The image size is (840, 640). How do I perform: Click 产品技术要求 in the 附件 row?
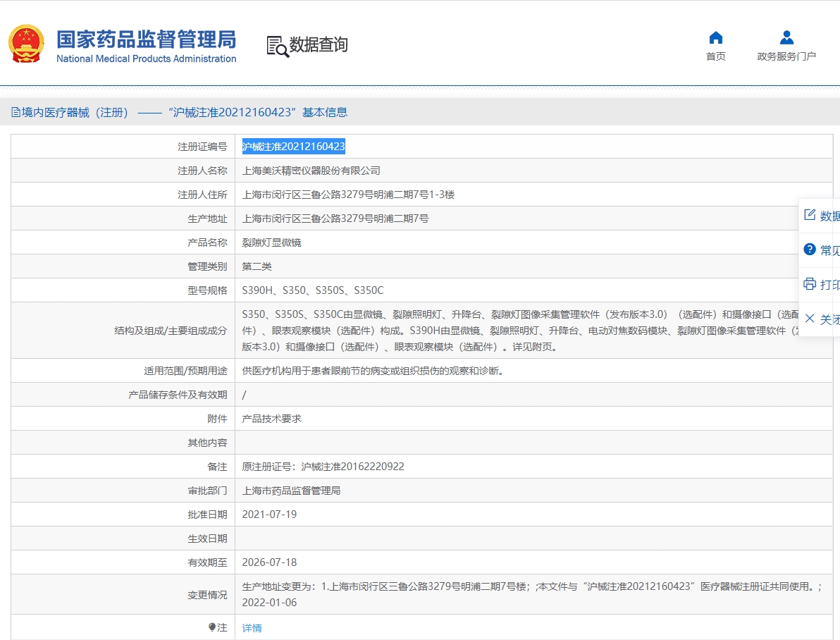tap(271, 419)
